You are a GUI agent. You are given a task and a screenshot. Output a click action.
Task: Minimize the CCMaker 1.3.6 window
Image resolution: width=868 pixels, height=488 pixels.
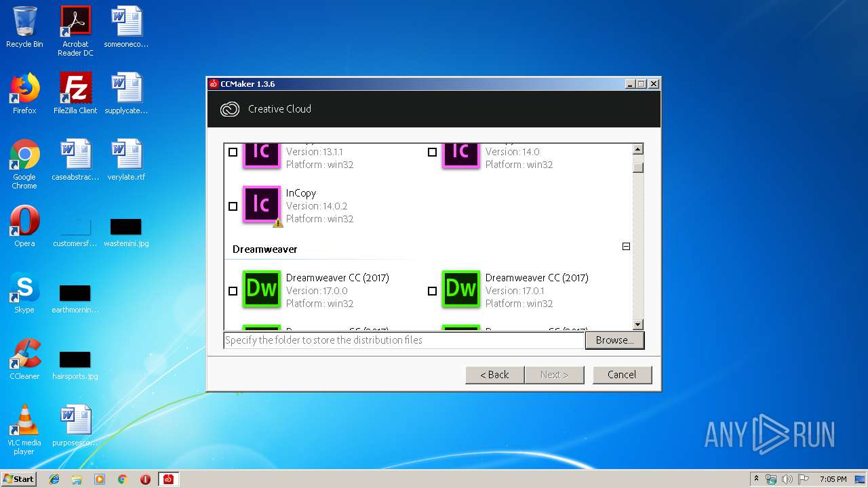631,84
